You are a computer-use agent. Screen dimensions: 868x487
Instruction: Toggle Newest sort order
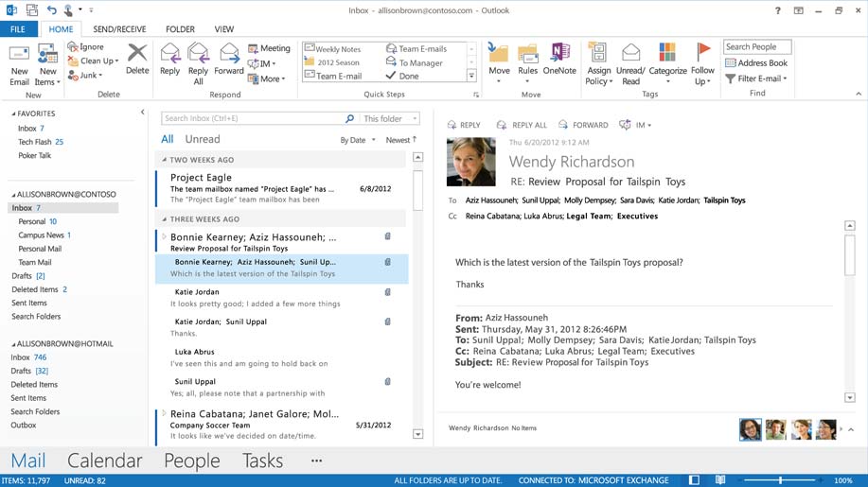coord(401,140)
